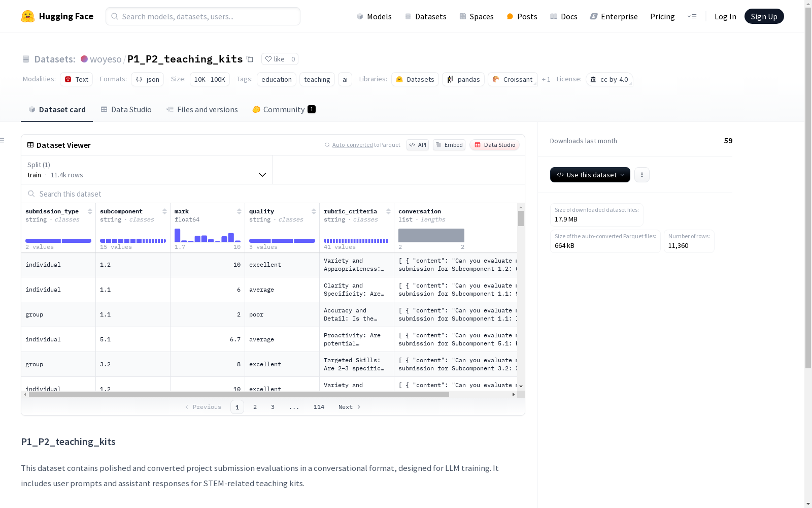Click the mark column histogram
This screenshot has height=508, width=812.
pyautogui.click(x=208, y=235)
